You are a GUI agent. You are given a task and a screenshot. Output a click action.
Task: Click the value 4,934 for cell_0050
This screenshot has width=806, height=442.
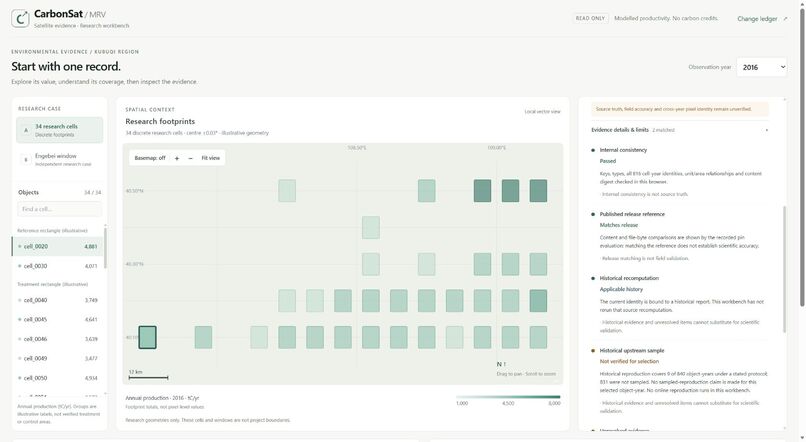(x=90, y=378)
